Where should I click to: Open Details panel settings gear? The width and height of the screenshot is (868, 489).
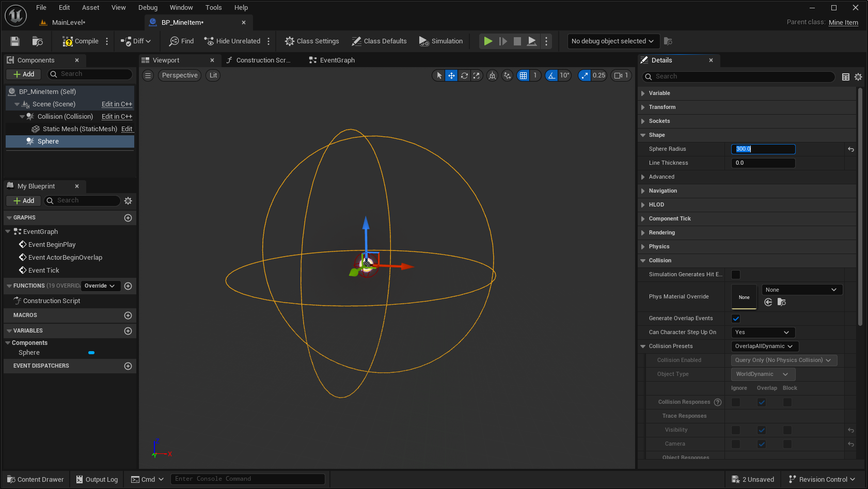858,77
